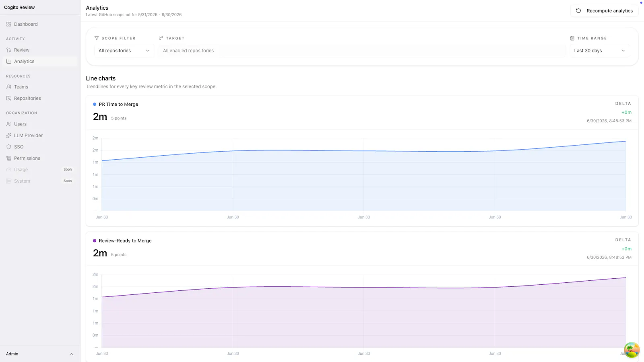
Task: Click the timestamp in Review-Ready to Merge card
Action: 609,257
